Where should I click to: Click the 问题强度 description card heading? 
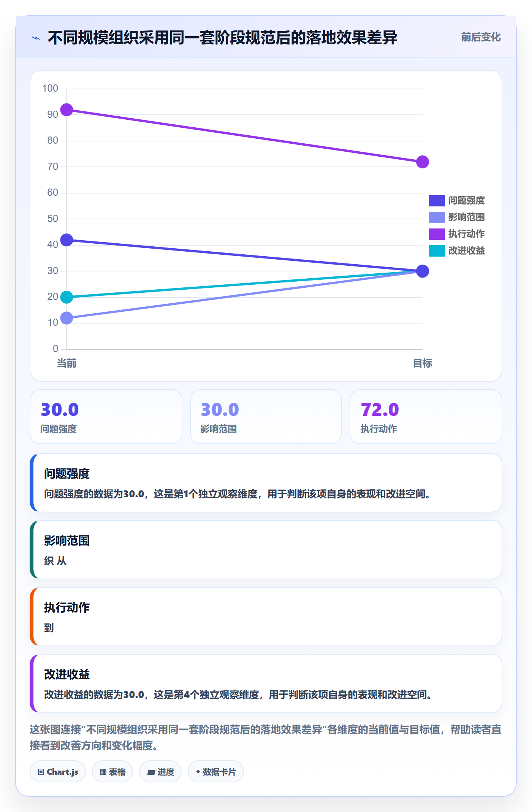click(67, 474)
